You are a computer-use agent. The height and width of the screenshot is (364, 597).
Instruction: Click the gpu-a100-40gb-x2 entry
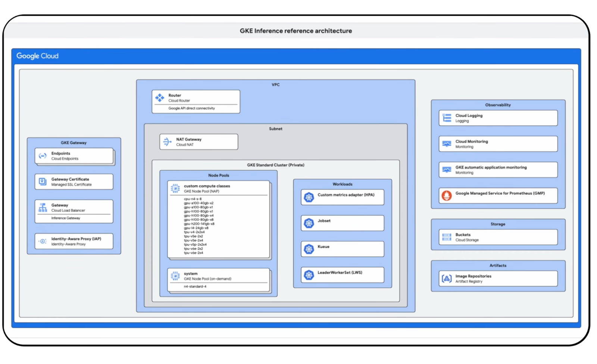(x=199, y=203)
